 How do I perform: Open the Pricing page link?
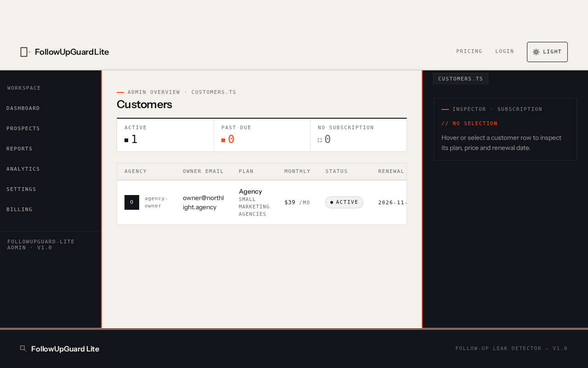pos(469,52)
